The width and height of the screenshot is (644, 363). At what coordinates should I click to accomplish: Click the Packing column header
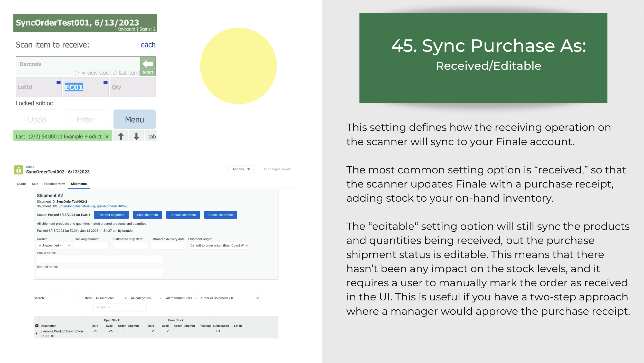[x=205, y=326]
